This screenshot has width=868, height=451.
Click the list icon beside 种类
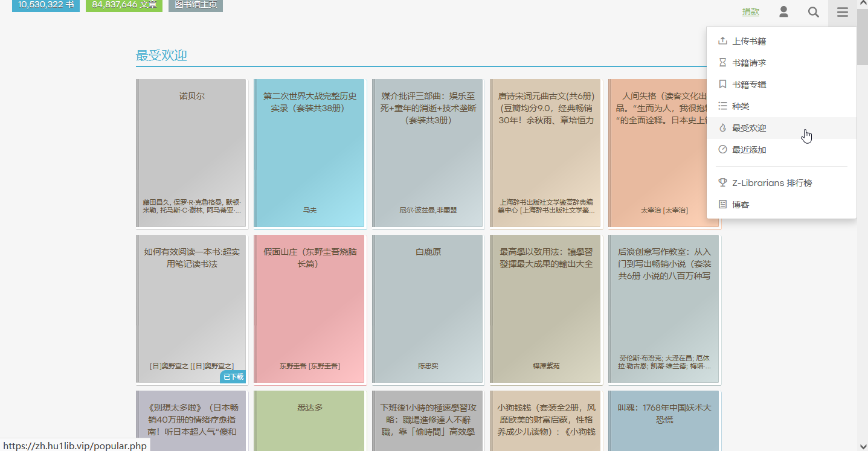pos(722,106)
